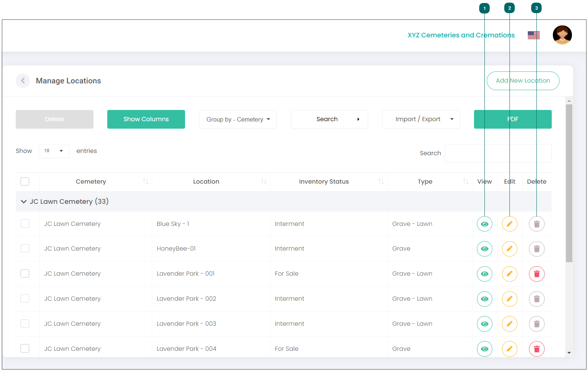This screenshot has height=371, width=588.
Task: View the Blue Sky - 1 location
Action: click(484, 224)
